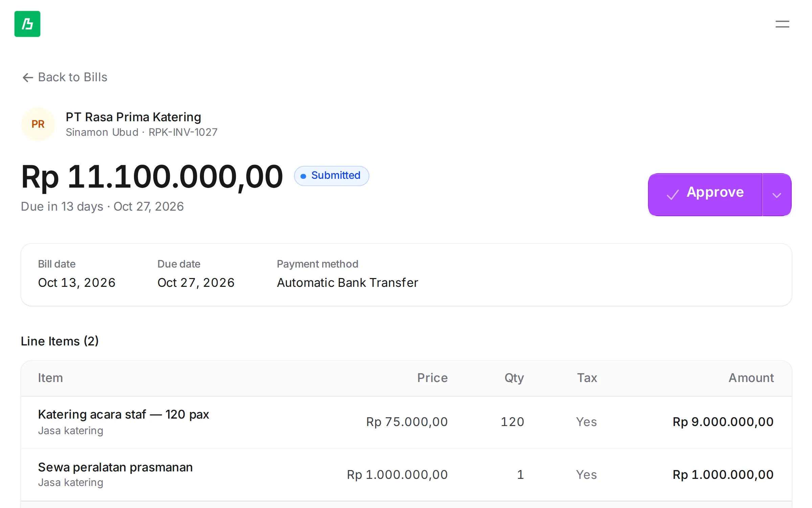Click the Amount column header

coord(751,378)
